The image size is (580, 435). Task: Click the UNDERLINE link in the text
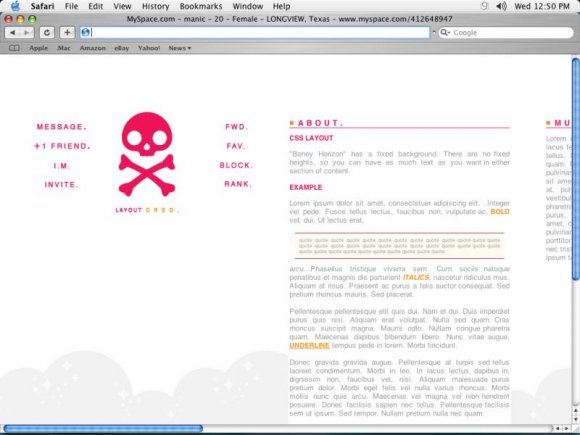pyautogui.click(x=309, y=345)
